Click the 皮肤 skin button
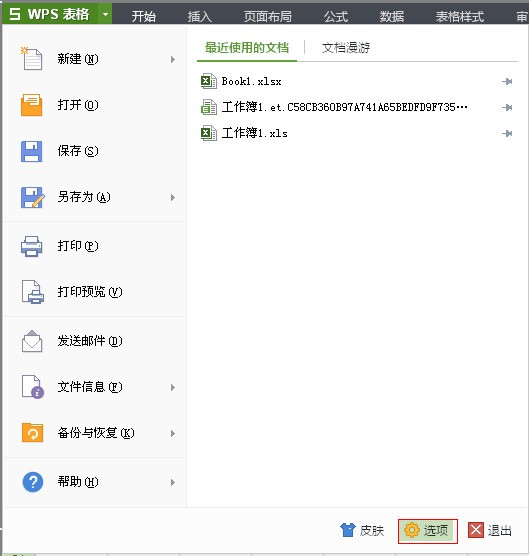The image size is (529, 556). click(362, 530)
